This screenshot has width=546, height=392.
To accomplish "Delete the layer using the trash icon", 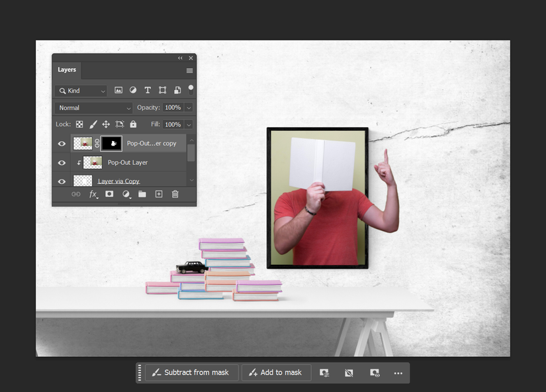I will click(x=175, y=194).
